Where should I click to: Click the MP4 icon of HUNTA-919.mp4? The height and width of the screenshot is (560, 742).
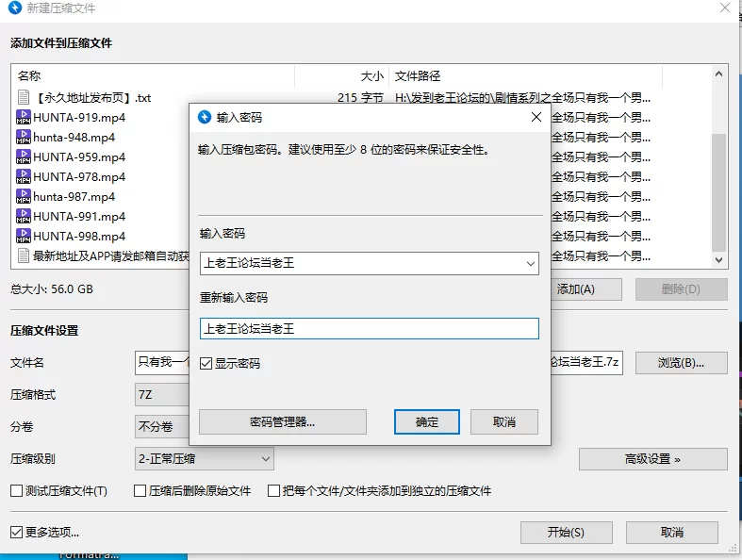click(x=24, y=117)
